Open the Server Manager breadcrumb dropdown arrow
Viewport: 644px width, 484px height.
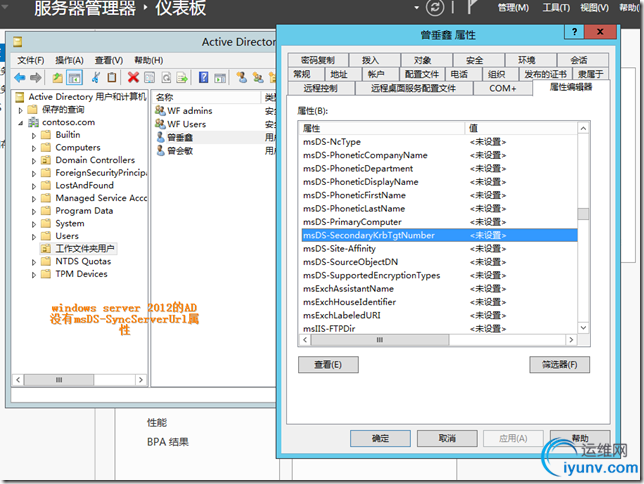[416, 7]
